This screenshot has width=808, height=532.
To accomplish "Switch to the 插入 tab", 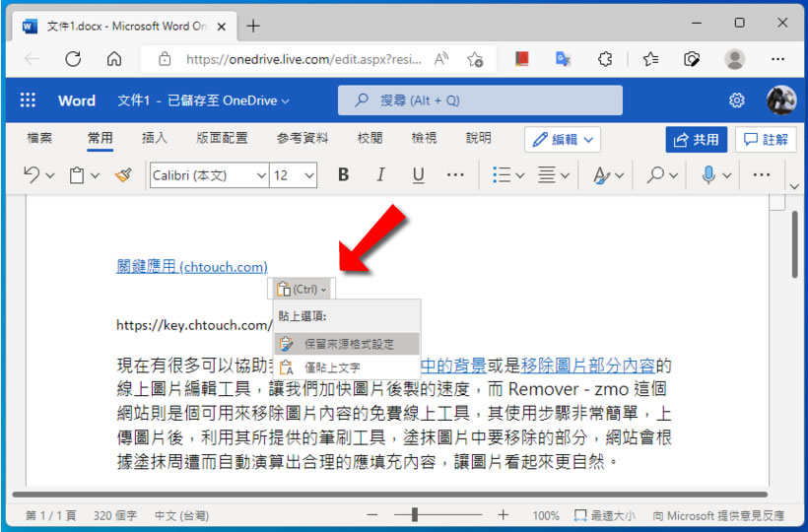I will [x=155, y=138].
